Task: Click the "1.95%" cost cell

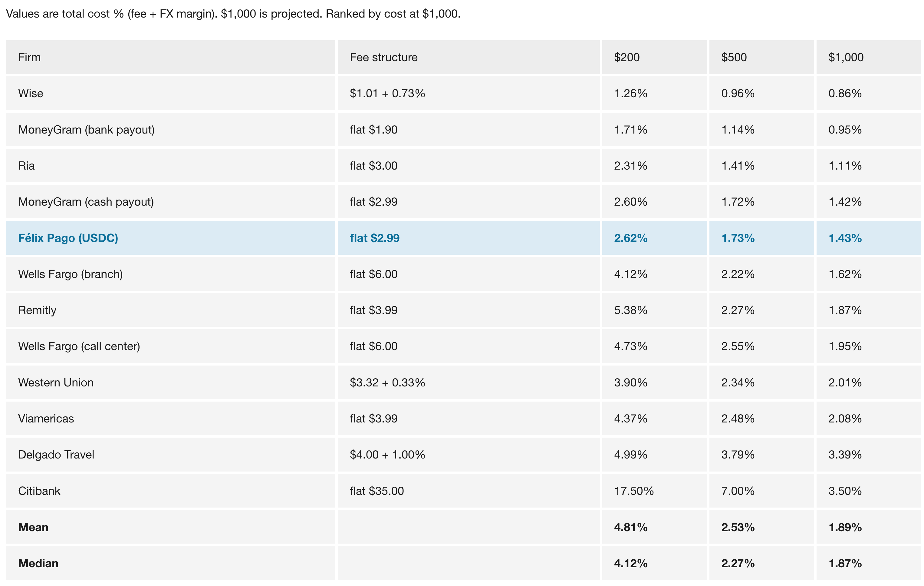Action: [869, 346]
